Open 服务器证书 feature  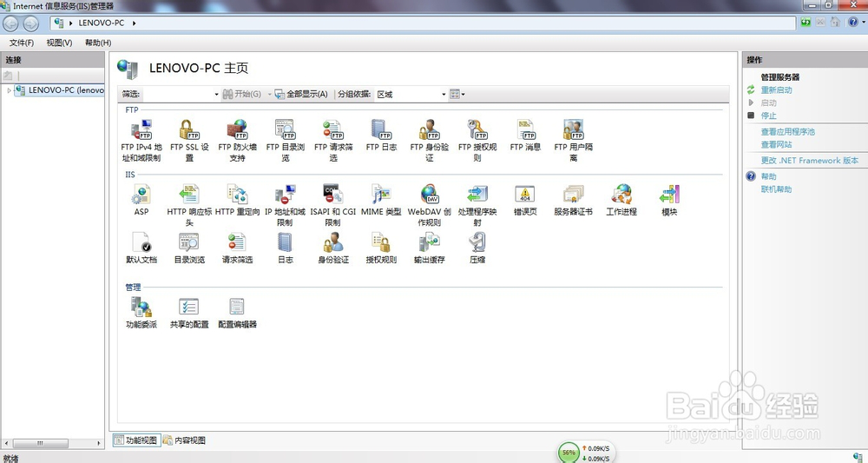coord(574,200)
